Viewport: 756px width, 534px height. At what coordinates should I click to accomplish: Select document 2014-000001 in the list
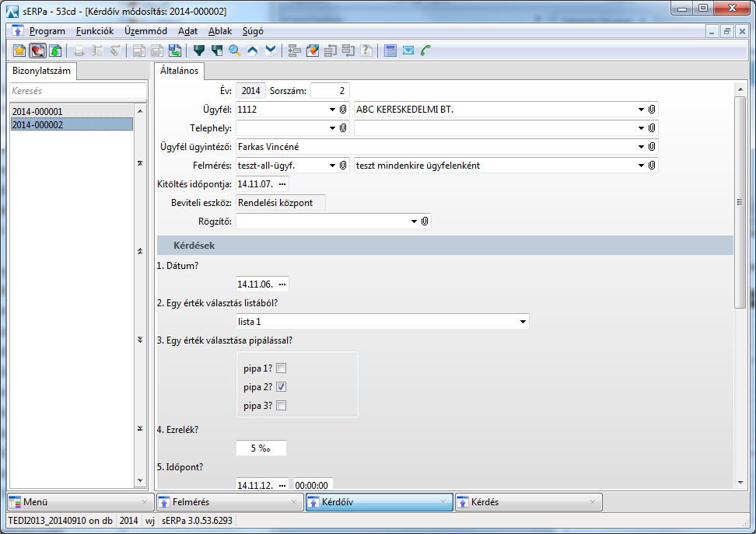tap(37, 112)
